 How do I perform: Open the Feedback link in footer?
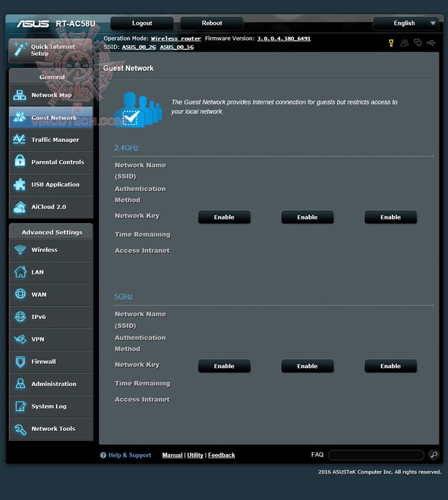pos(222,455)
